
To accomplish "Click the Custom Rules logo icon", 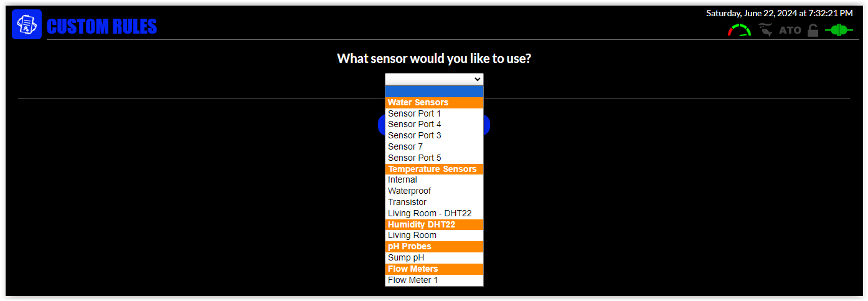I will click(x=27, y=25).
